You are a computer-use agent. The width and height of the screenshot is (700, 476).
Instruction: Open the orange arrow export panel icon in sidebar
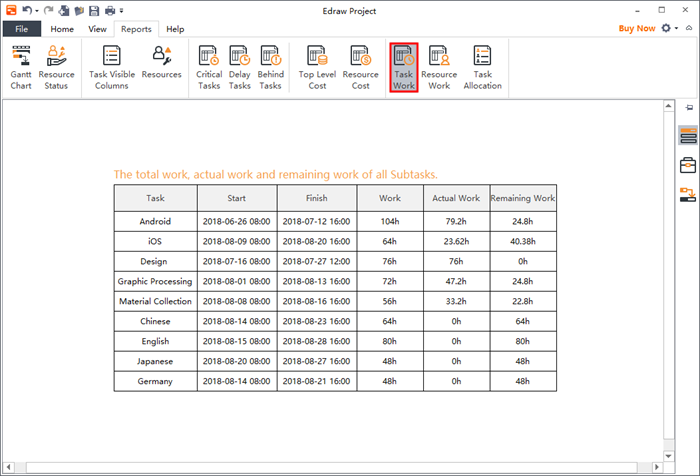[688, 195]
